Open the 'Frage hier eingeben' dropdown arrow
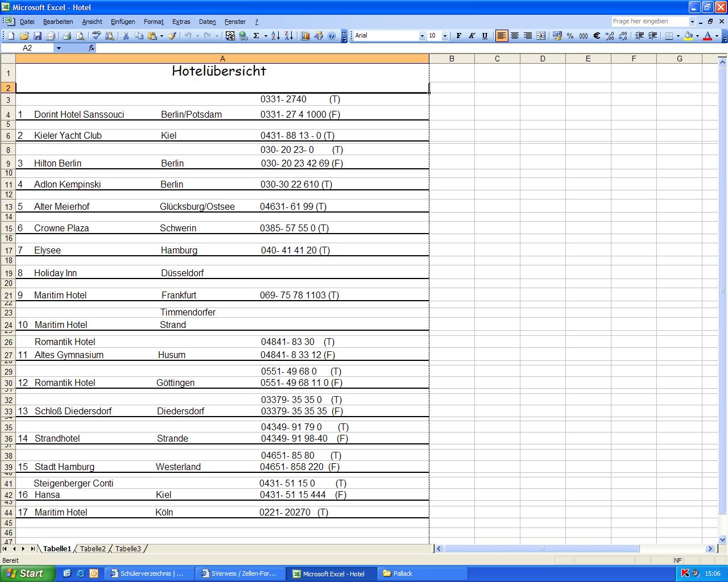The image size is (728, 582). pos(692,22)
